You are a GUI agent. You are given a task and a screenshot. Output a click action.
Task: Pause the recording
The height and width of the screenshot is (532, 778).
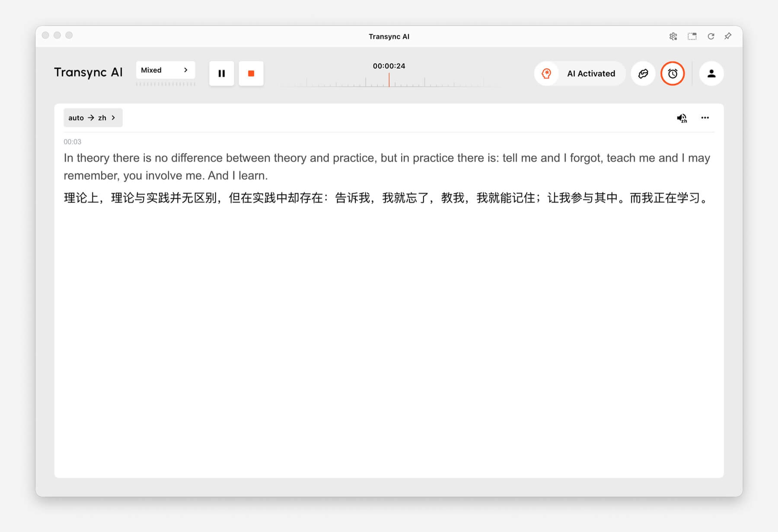point(222,73)
